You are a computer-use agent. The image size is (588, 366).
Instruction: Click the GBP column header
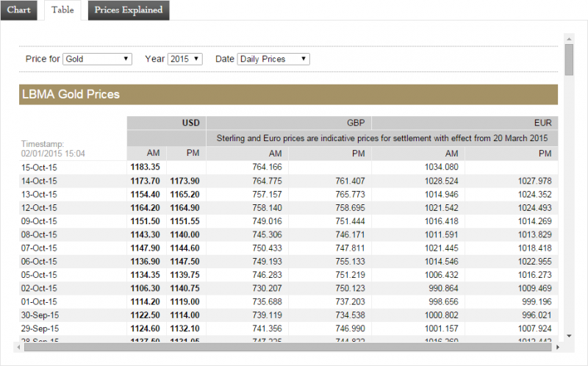point(289,123)
